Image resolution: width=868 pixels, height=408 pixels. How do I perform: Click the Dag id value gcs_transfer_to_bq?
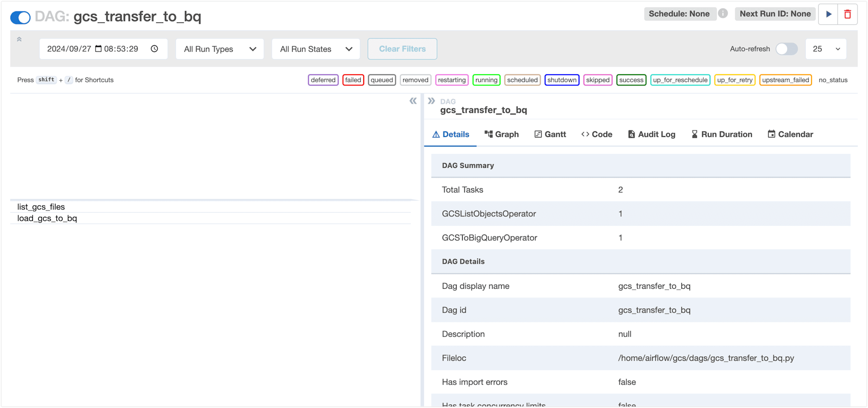(x=654, y=310)
